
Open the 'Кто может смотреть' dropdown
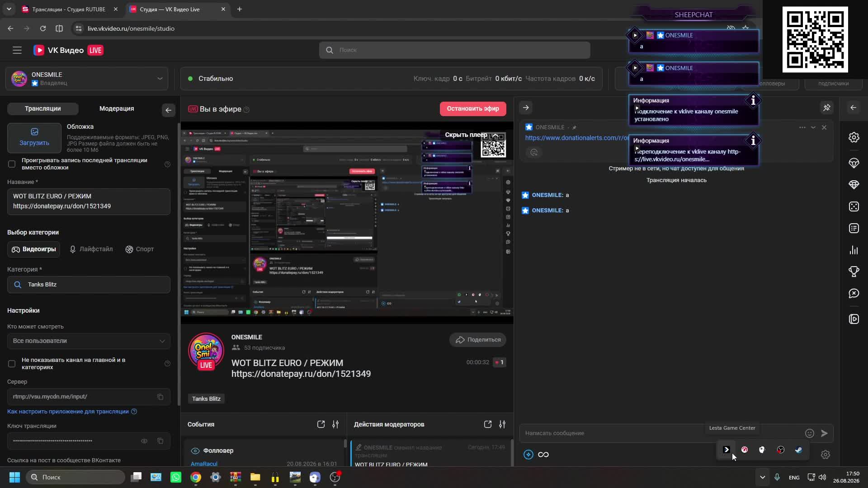(x=89, y=341)
